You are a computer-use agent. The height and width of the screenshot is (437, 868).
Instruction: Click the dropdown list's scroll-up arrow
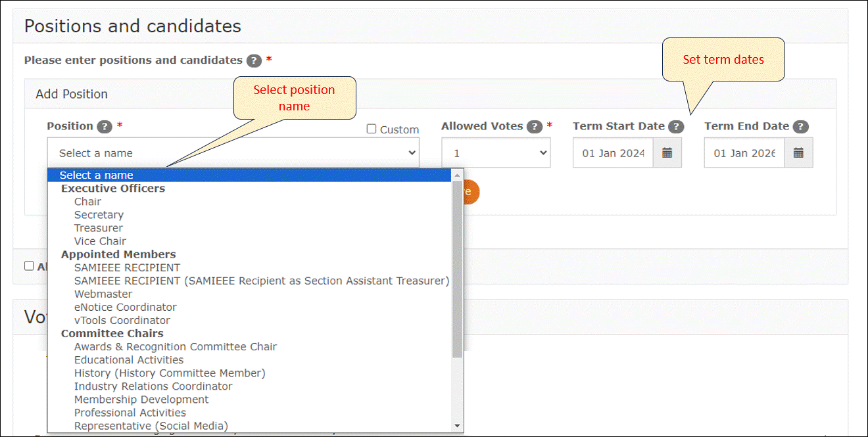click(x=458, y=175)
